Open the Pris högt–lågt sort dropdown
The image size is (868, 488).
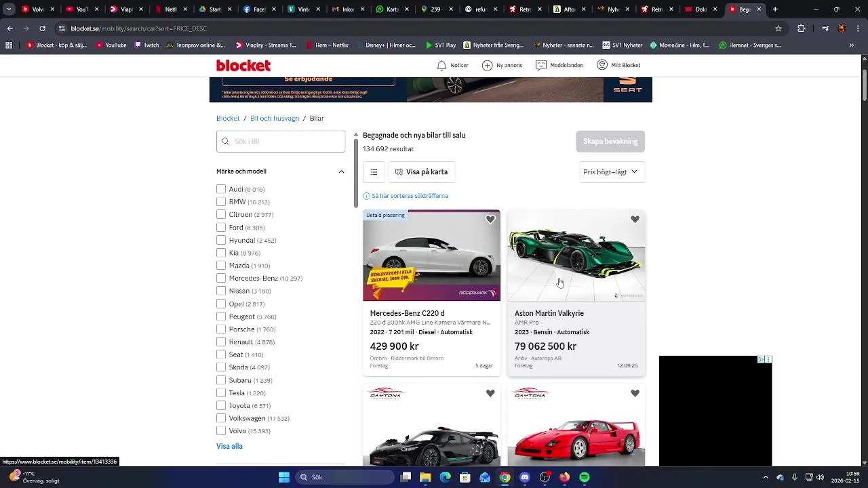pyautogui.click(x=612, y=172)
